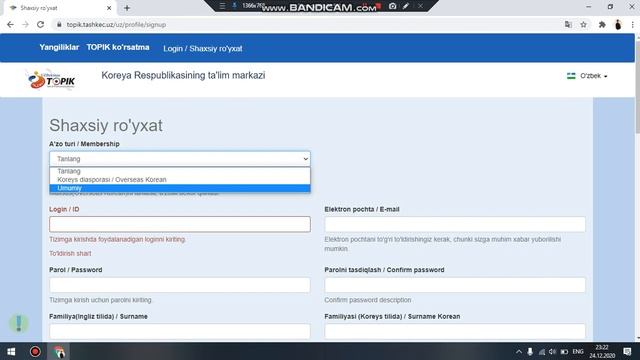The height and width of the screenshot is (360, 640).
Task: Show hidden system tray icons
Action: coord(519,351)
